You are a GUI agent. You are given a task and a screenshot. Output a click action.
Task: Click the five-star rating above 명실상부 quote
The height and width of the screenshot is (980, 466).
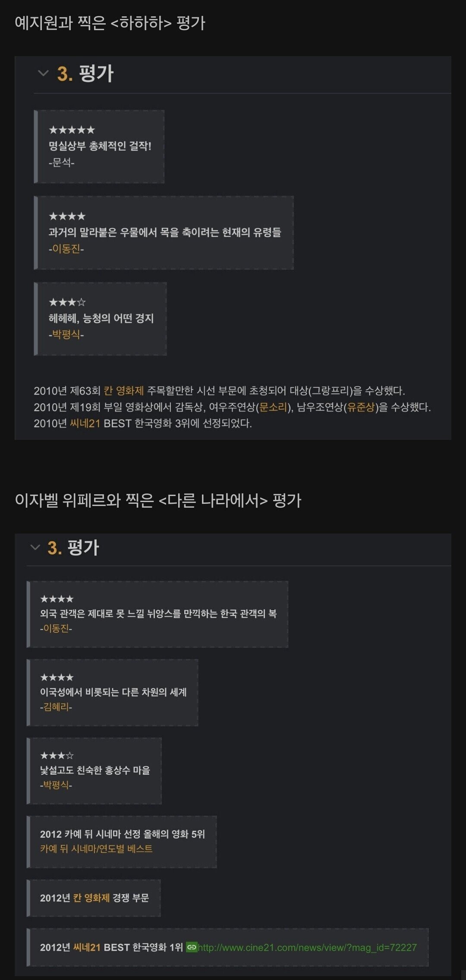(72, 130)
